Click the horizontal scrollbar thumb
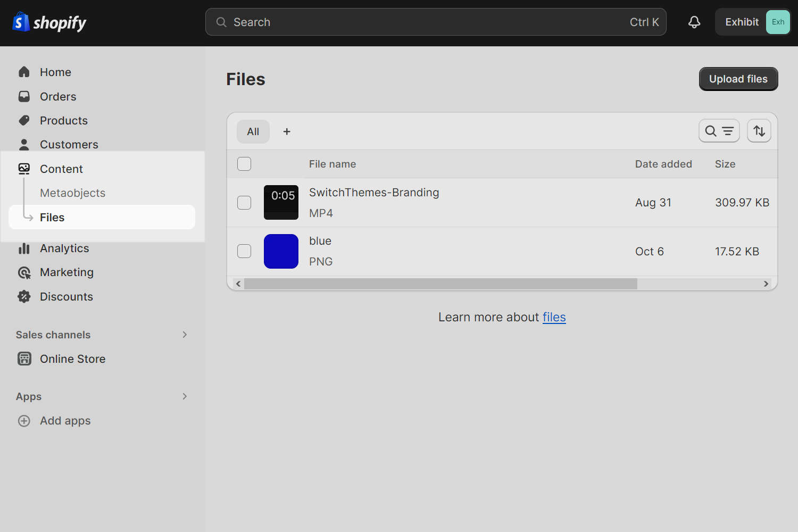Image resolution: width=798 pixels, height=532 pixels. 440,284
